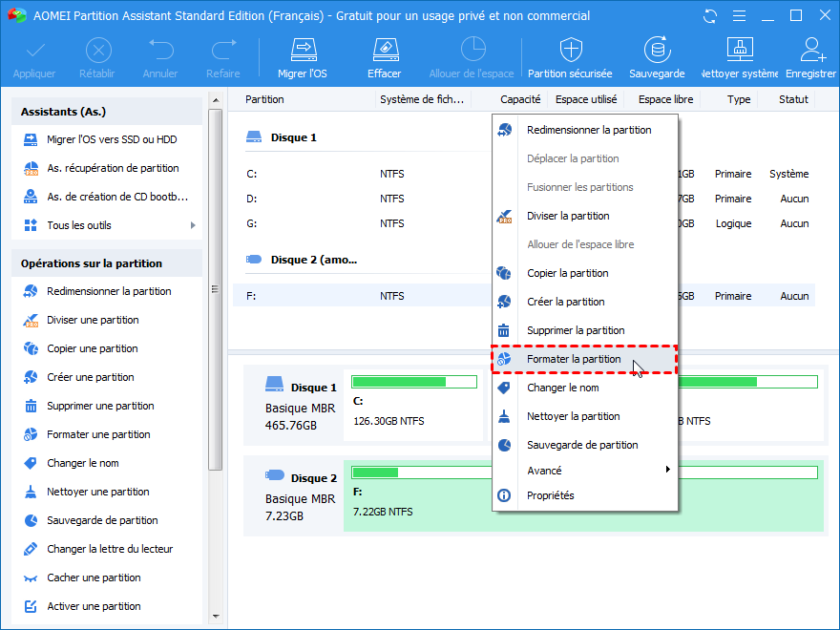Sort by the Type column header

pos(738,99)
